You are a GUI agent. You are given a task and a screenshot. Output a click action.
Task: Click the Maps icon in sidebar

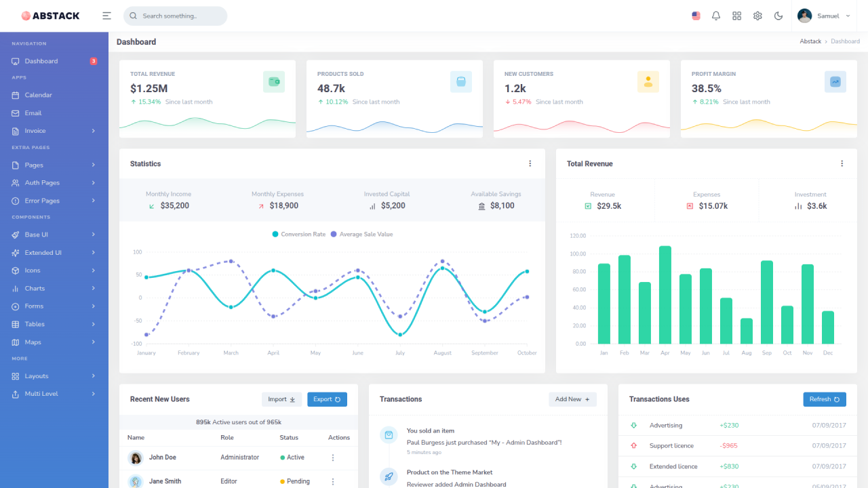(x=16, y=342)
